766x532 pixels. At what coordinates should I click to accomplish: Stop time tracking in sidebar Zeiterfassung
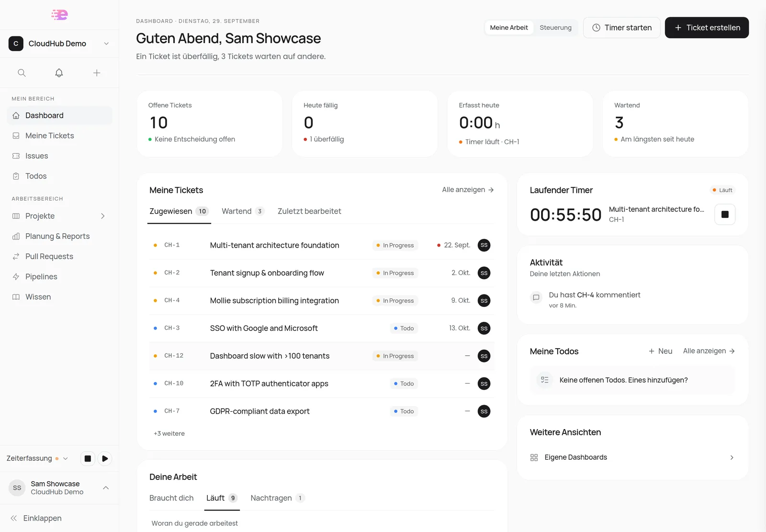(88, 458)
